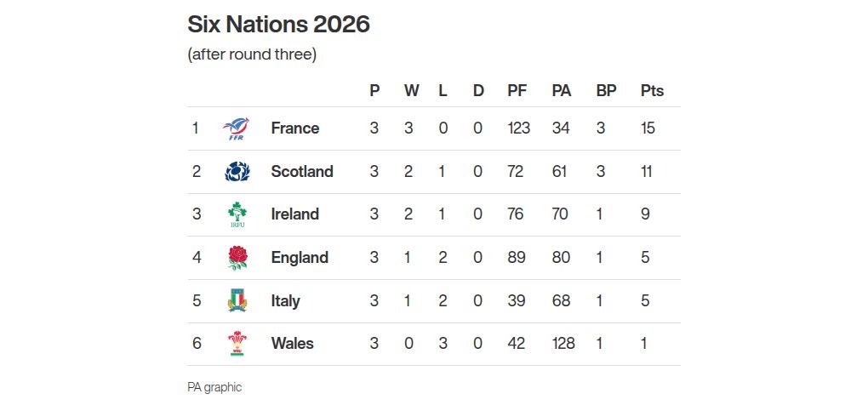The width and height of the screenshot is (868, 405).
Task: Click the PF column header
Action: (x=517, y=90)
